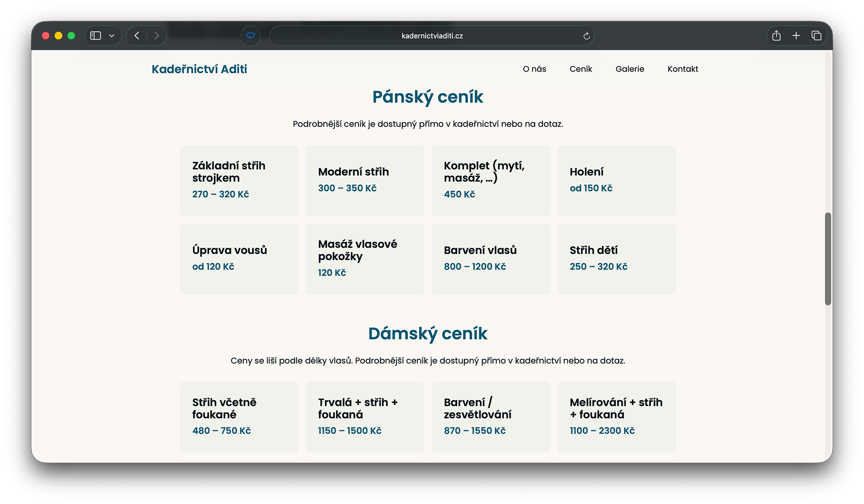The height and width of the screenshot is (504, 864).
Task: Select the Moderní střih price card
Action: (x=364, y=180)
